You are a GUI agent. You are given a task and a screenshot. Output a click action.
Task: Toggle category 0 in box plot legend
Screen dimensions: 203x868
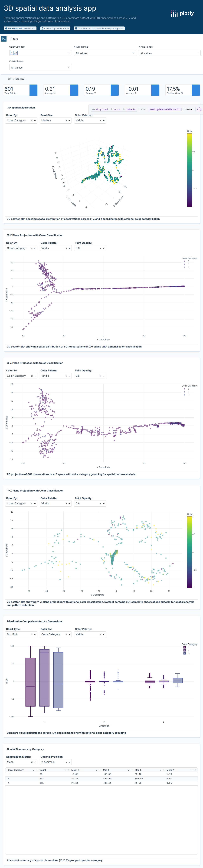[x=186, y=647]
